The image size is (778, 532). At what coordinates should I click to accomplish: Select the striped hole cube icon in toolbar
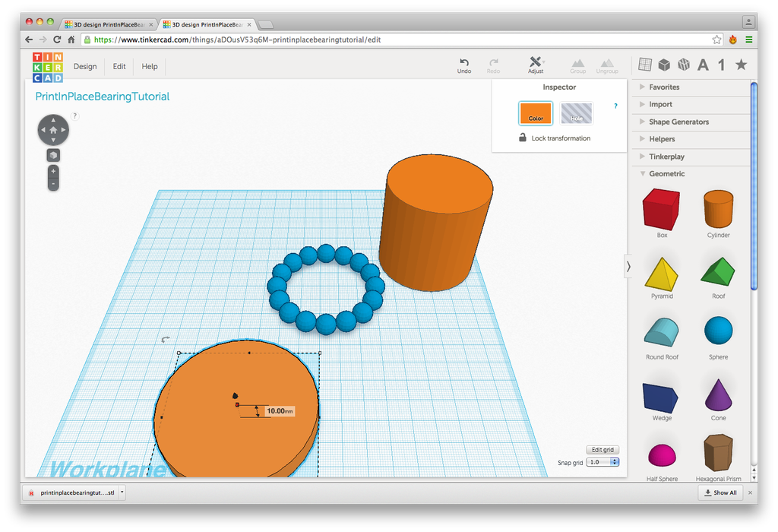[x=684, y=65]
